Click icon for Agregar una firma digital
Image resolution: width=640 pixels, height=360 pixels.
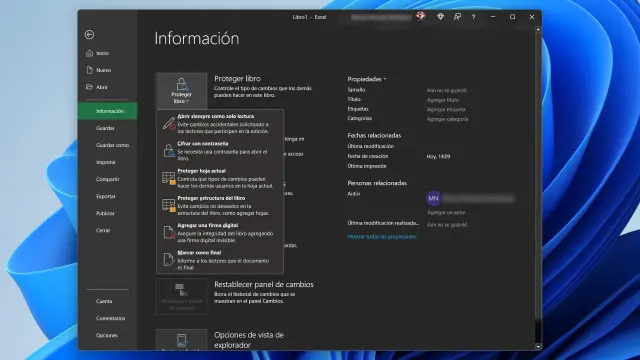pos(169,232)
